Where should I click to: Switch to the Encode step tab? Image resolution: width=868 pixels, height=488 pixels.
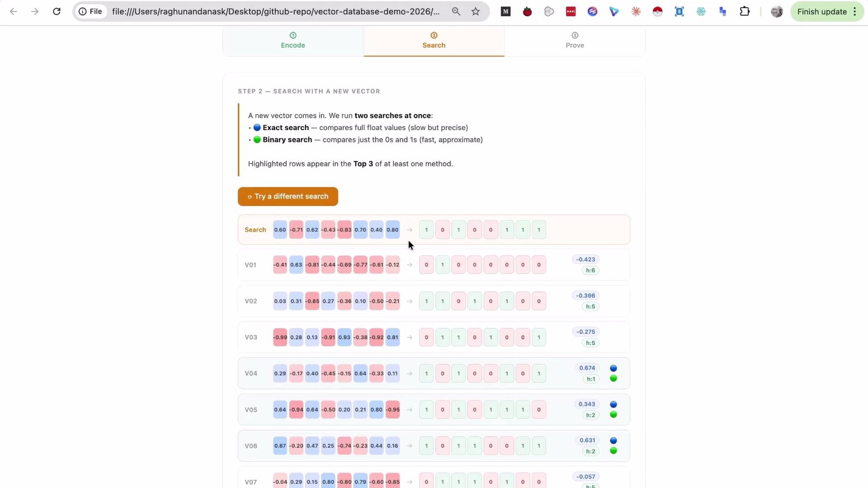pos(293,41)
